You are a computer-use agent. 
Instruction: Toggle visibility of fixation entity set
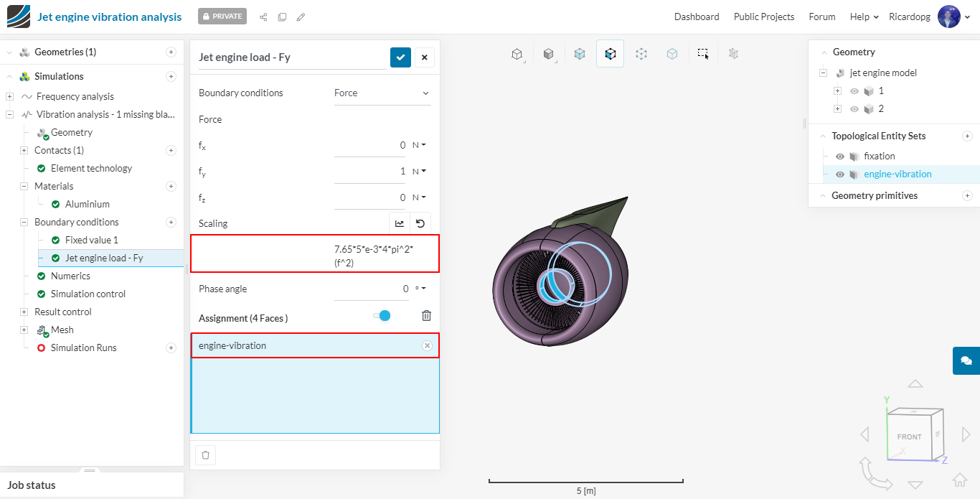(x=840, y=157)
